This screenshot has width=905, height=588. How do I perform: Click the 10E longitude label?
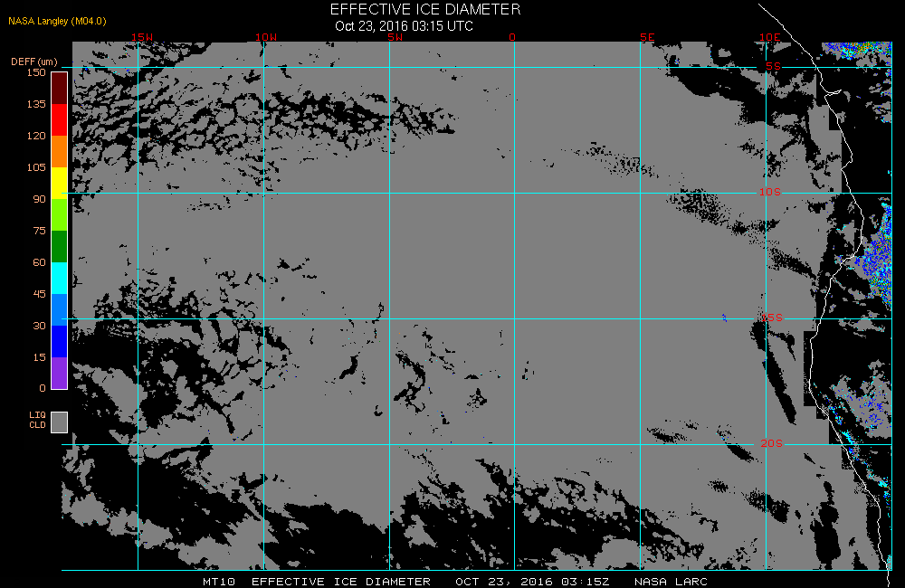[769, 37]
